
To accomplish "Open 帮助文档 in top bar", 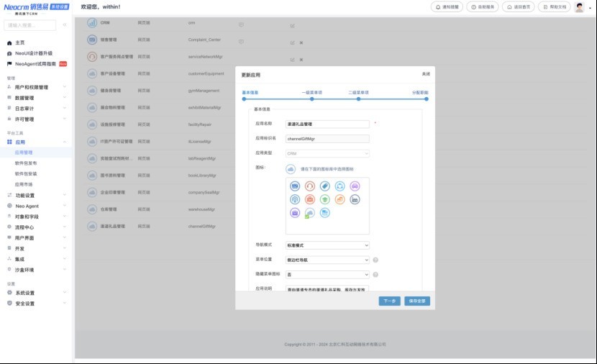I will click(555, 7).
